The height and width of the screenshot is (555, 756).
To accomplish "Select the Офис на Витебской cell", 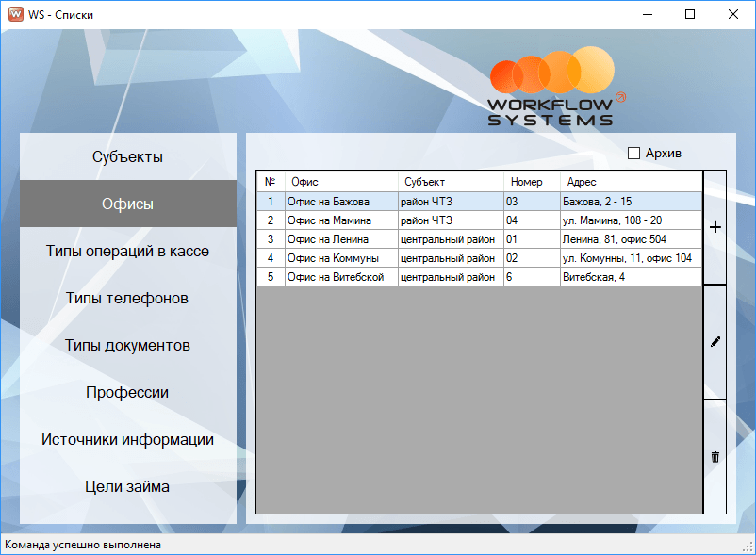I will tap(341, 276).
